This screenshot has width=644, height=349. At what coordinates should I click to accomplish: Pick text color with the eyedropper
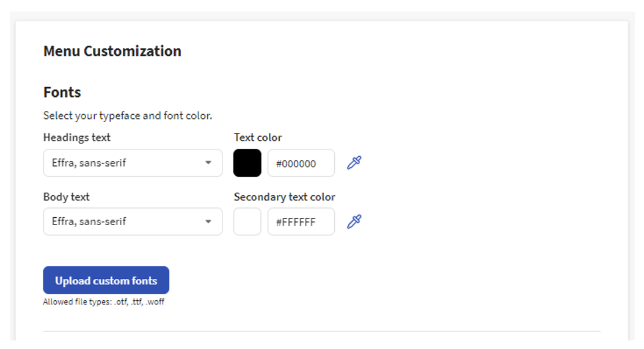354,163
